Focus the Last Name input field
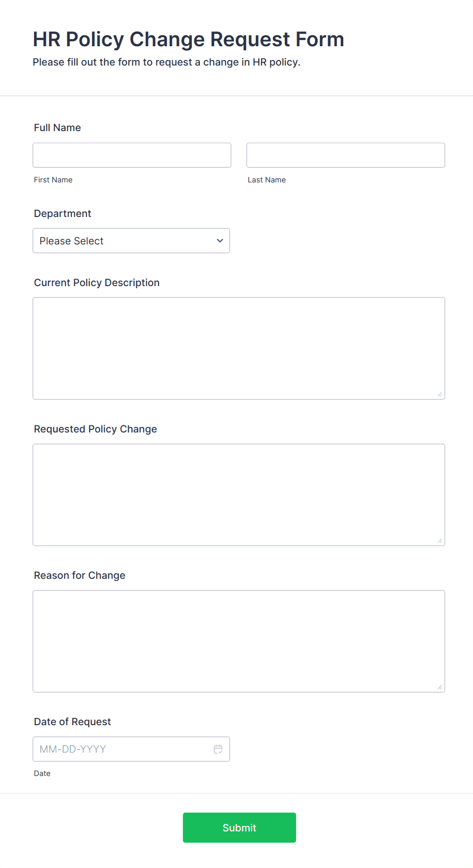Viewport: 473px width, 868px height. pos(345,155)
